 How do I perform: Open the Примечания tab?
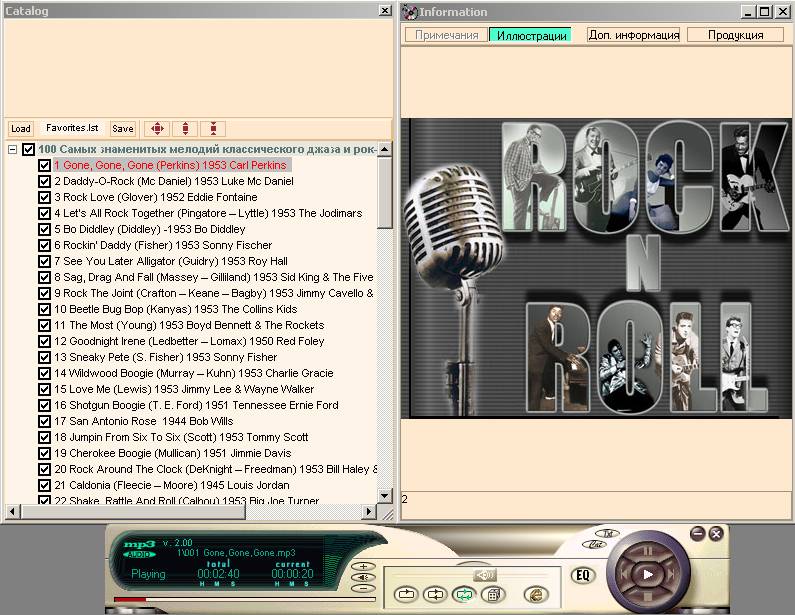pos(447,35)
